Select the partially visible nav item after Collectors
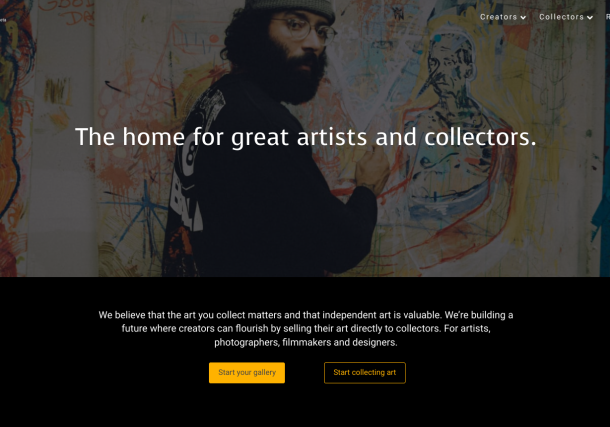 (x=608, y=17)
